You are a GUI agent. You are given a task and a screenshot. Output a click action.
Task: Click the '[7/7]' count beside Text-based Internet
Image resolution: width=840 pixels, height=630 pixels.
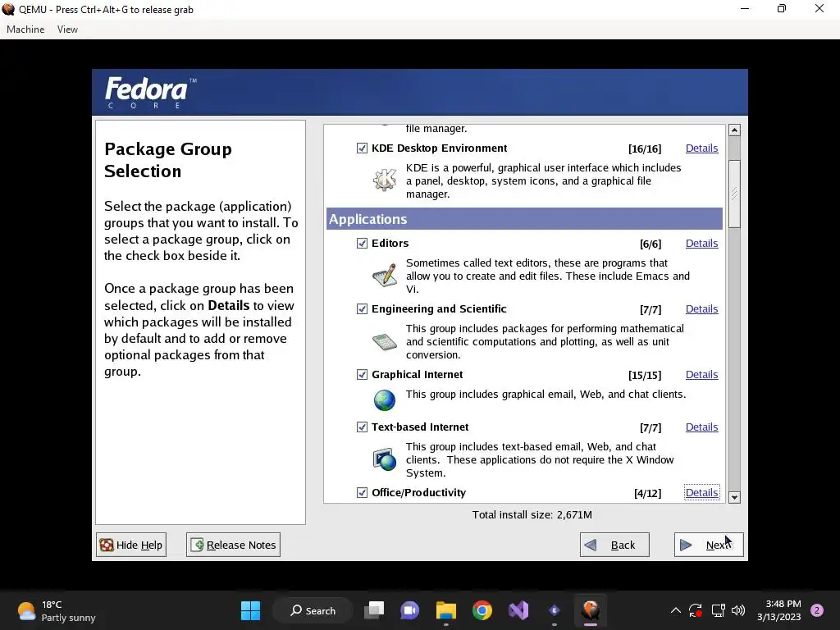tap(651, 428)
